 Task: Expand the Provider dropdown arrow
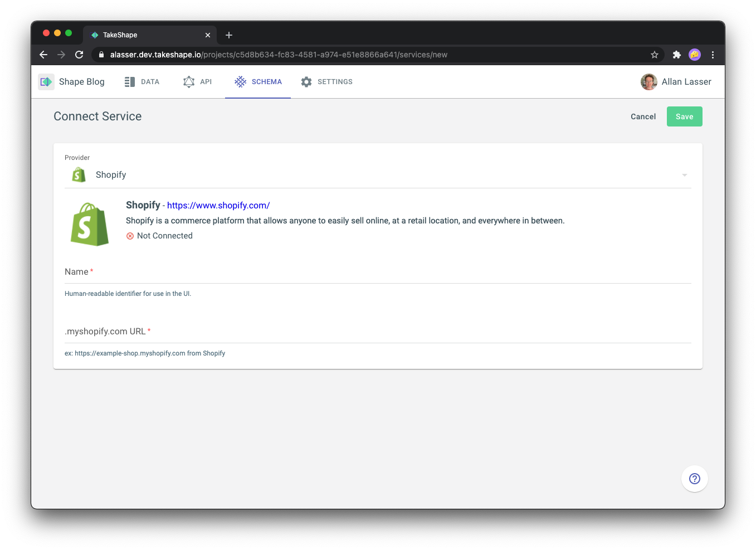click(685, 175)
